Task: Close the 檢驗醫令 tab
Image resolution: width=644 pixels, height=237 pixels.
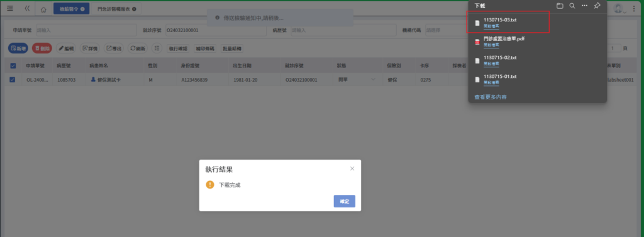Action: 83,9
